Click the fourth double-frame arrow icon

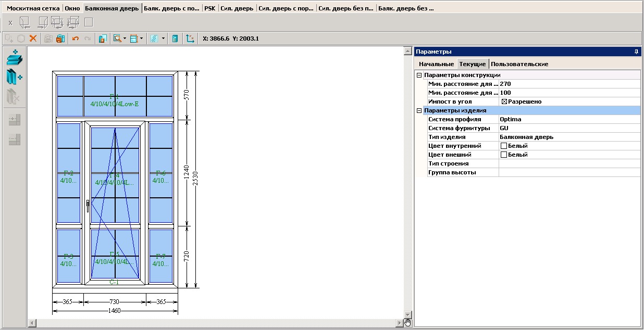point(73,22)
